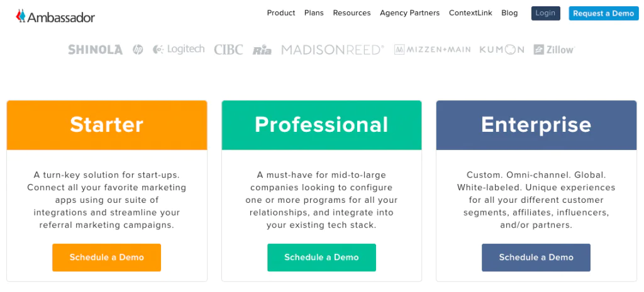Open the Product menu in the navigation
The image size is (644, 292).
click(x=281, y=13)
